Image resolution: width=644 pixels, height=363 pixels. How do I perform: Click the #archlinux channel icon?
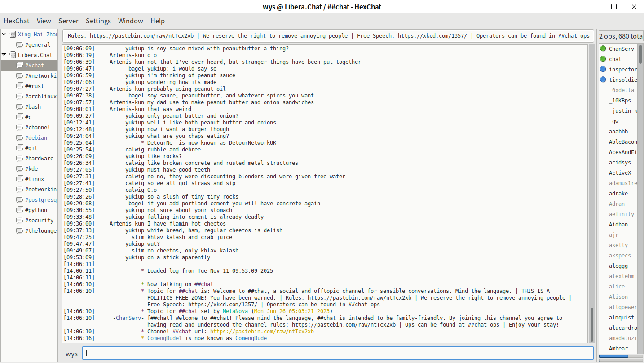pyautogui.click(x=20, y=96)
